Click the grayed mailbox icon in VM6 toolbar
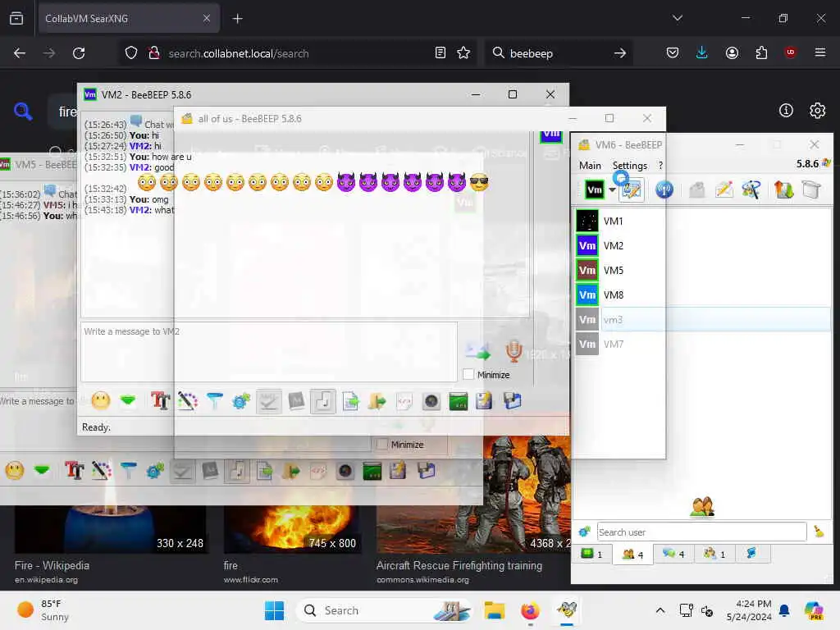 pos(696,189)
